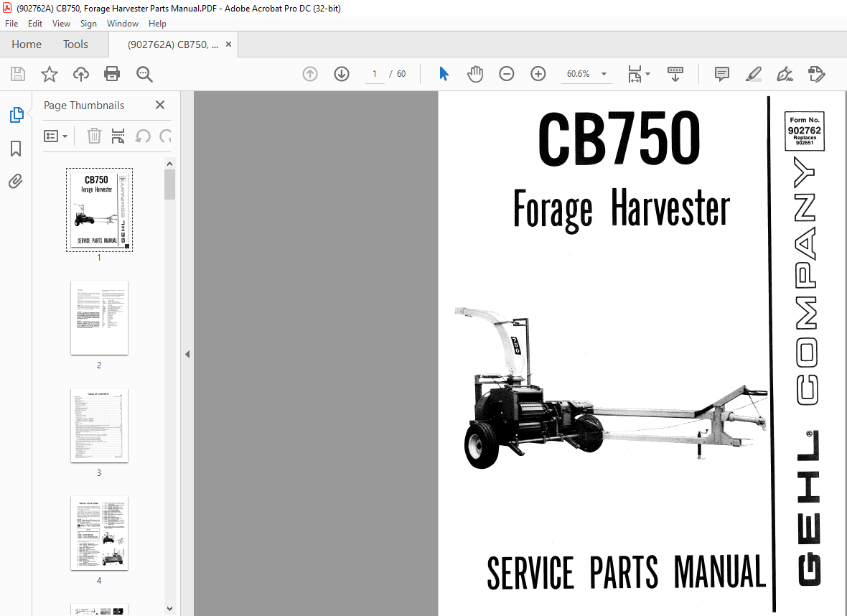This screenshot has width=847, height=616.
Task: Activate the Hand pan tool
Action: pos(474,74)
